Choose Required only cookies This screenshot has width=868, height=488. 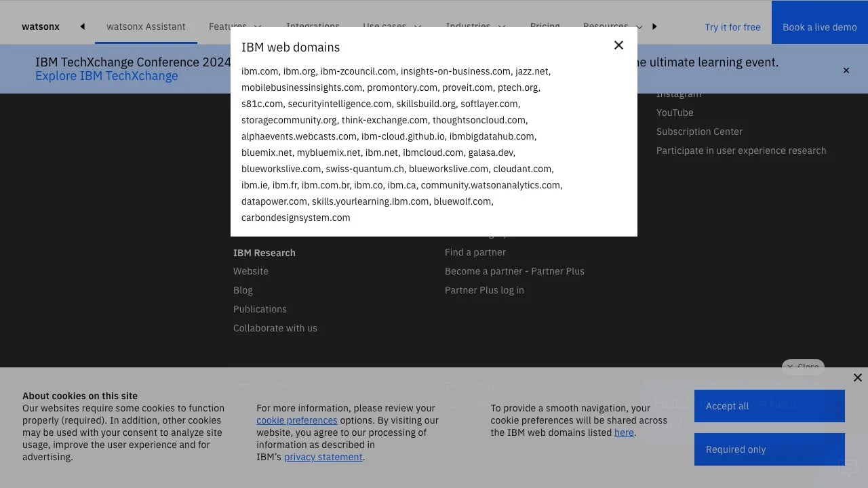point(769,449)
